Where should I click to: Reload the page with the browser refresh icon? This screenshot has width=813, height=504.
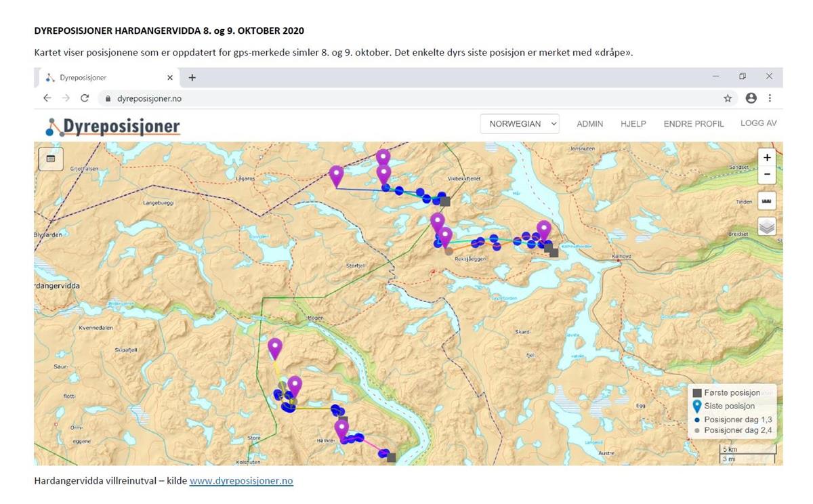point(85,98)
